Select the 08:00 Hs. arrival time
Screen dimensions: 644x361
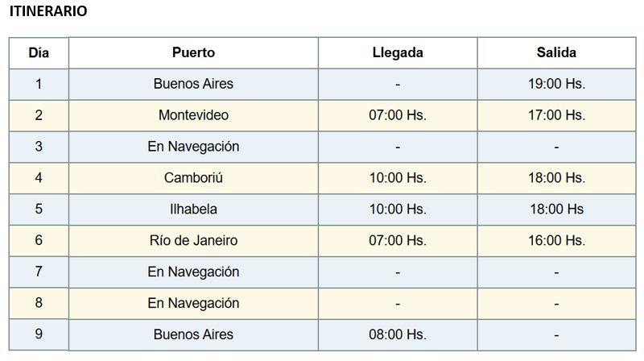[x=398, y=334]
